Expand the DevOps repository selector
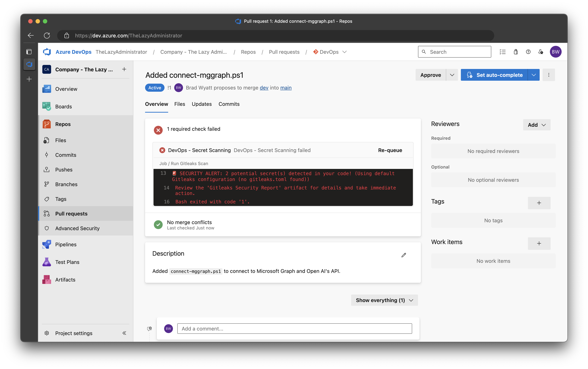The height and width of the screenshot is (369, 588). click(330, 52)
